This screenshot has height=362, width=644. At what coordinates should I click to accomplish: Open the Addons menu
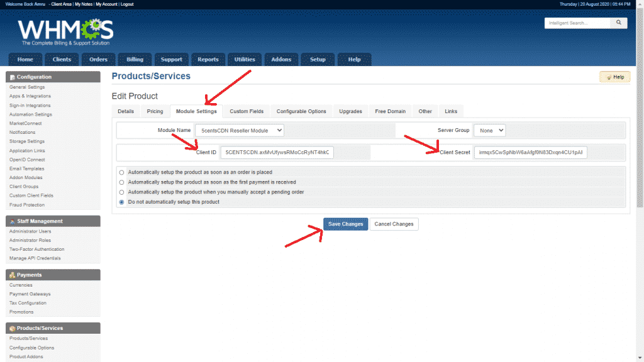pos(281,60)
